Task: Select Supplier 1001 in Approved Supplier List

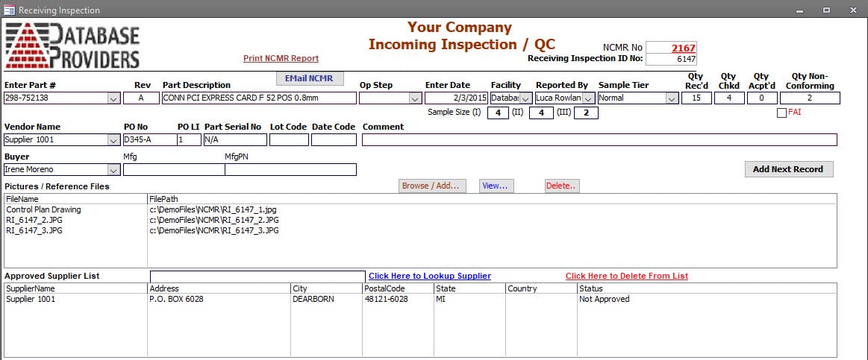Action: click(x=31, y=299)
